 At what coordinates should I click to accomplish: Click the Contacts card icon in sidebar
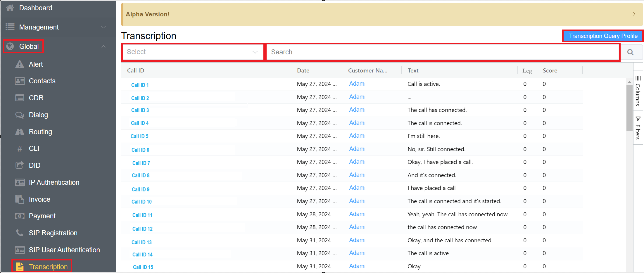tap(20, 81)
